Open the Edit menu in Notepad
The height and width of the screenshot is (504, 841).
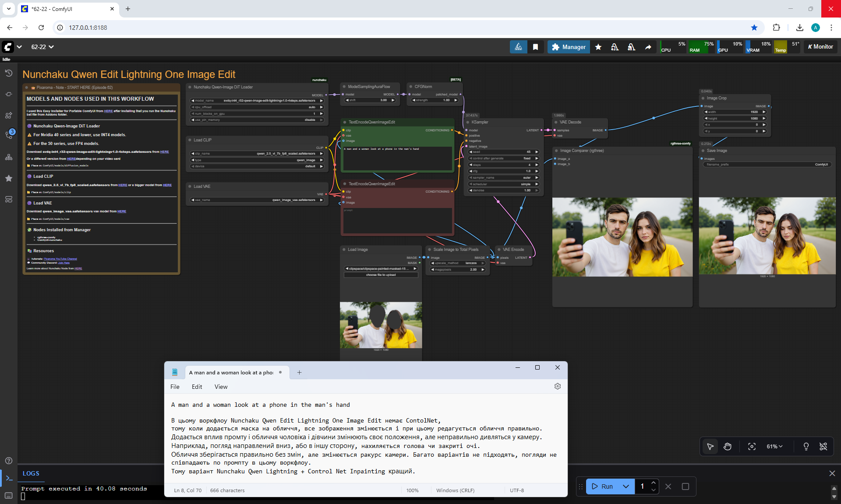click(x=197, y=387)
